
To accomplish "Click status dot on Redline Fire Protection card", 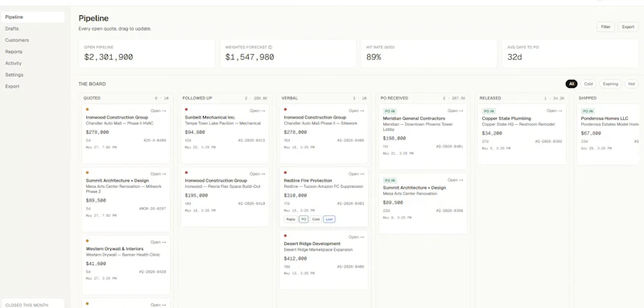I will tap(286, 173).
